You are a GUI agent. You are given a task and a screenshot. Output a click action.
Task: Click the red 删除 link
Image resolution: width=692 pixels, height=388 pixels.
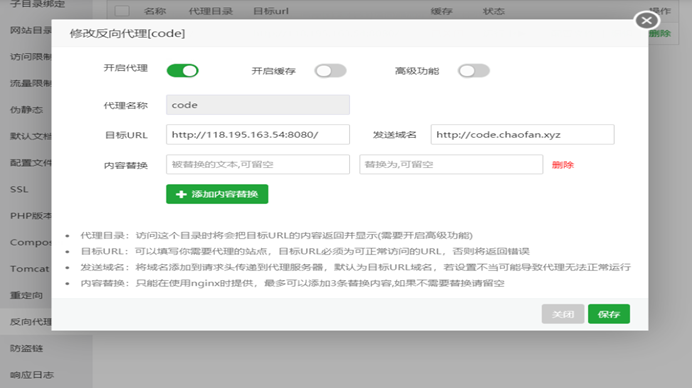tap(563, 165)
